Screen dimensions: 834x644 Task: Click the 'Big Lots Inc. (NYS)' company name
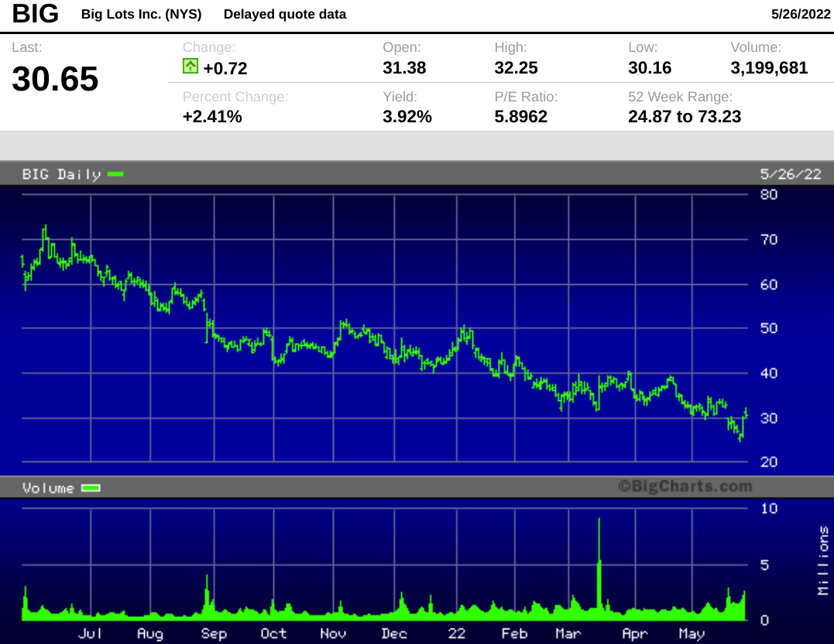tap(141, 15)
